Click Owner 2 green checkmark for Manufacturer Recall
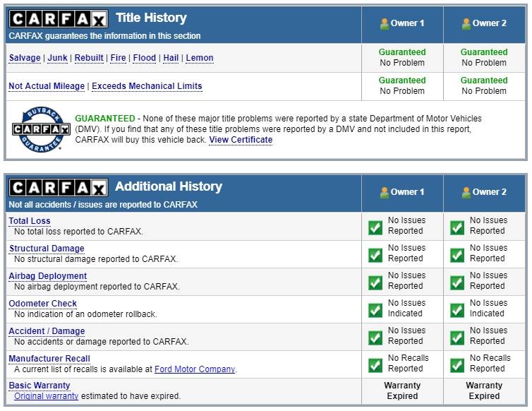The image size is (532, 411). point(457,365)
